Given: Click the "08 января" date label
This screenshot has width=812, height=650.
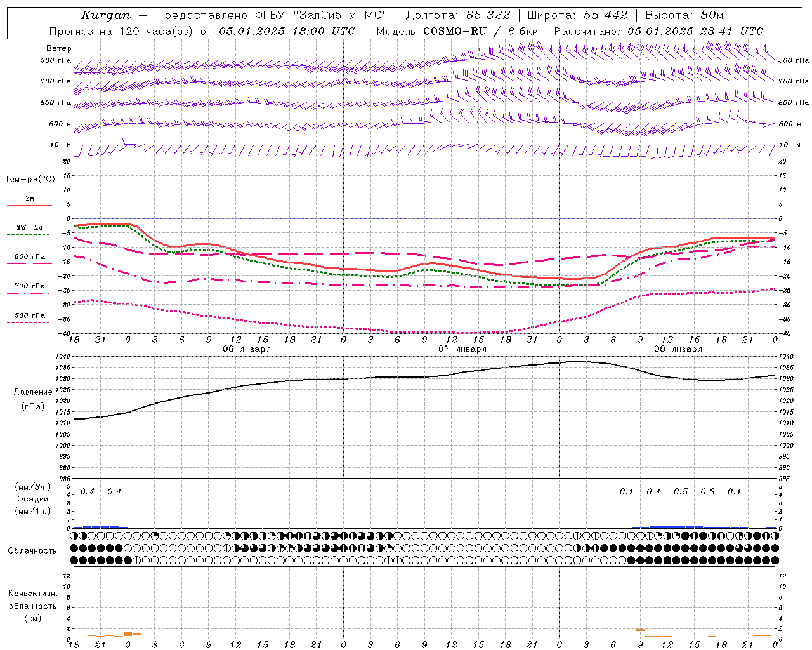Looking at the screenshot, I should (678, 349).
